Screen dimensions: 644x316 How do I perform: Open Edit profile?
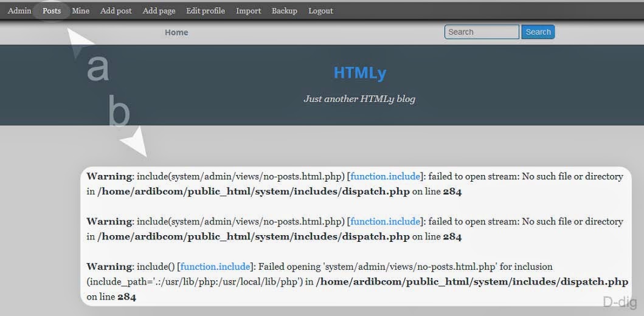click(206, 11)
